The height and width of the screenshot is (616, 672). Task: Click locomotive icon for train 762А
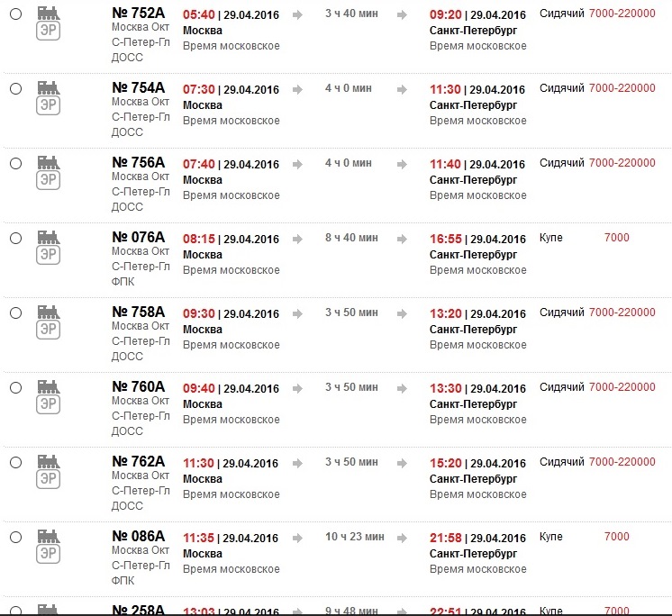(x=48, y=461)
